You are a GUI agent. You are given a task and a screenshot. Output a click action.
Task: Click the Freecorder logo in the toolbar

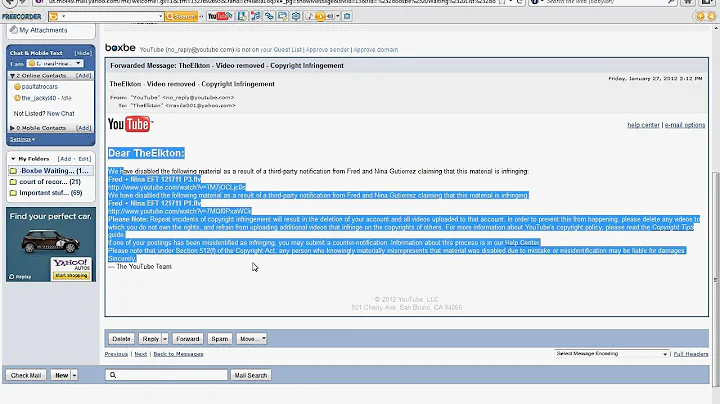click(x=22, y=17)
